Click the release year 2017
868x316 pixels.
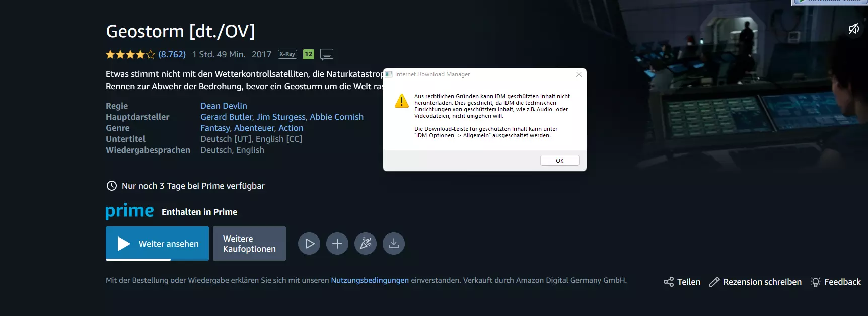click(261, 54)
